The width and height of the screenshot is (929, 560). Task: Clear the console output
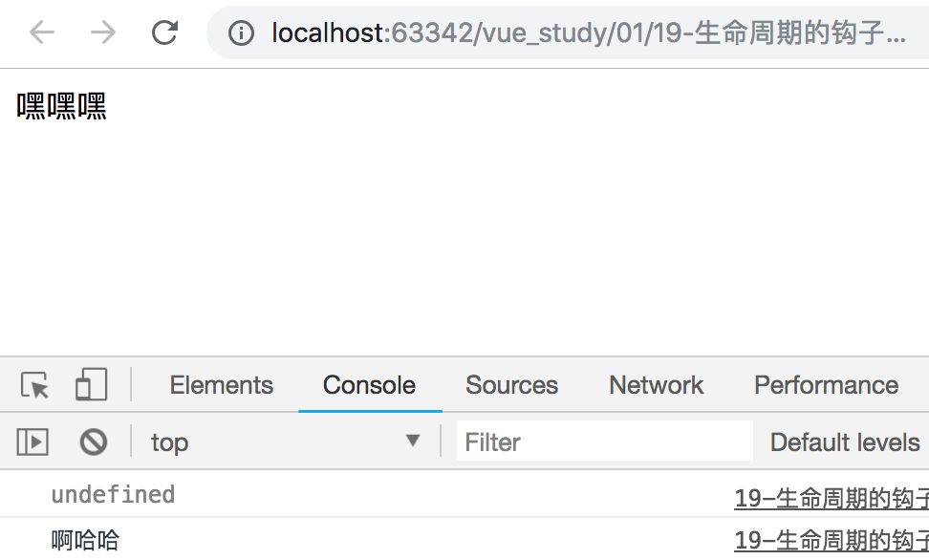pyautogui.click(x=93, y=442)
